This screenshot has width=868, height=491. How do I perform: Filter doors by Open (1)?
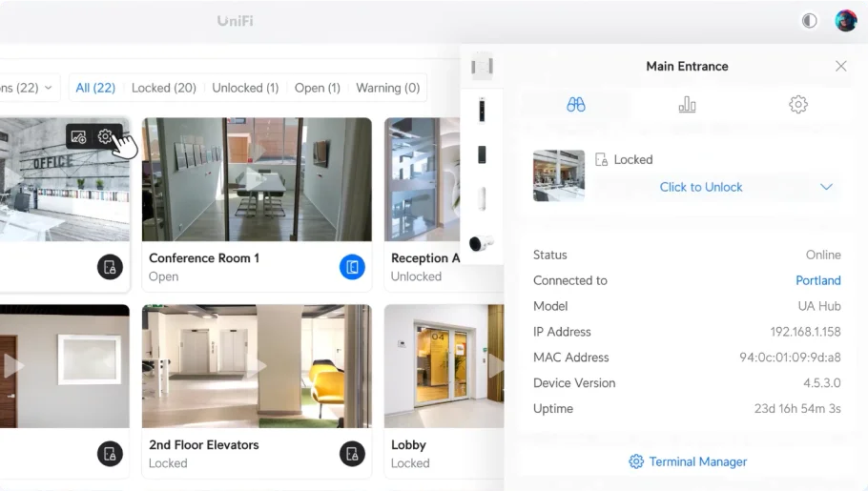(x=318, y=88)
